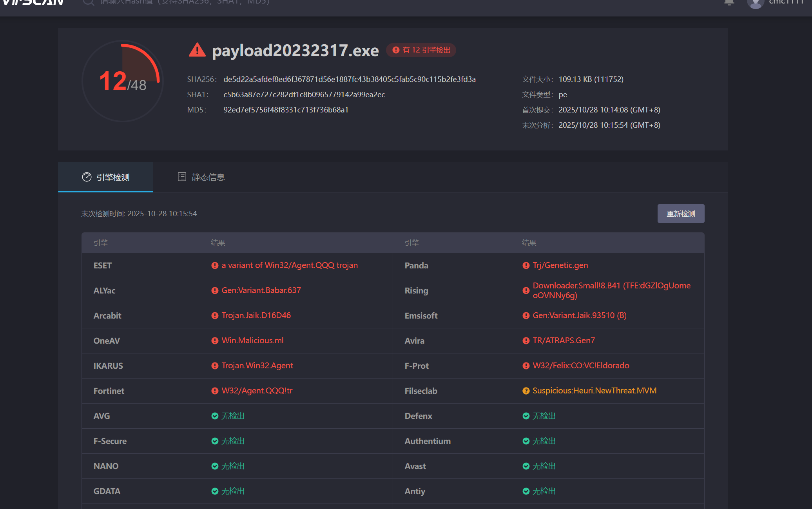This screenshot has height=509, width=812.
Task: Click Fortinet's W32/Agent.QQQ!tr result
Action: click(257, 391)
